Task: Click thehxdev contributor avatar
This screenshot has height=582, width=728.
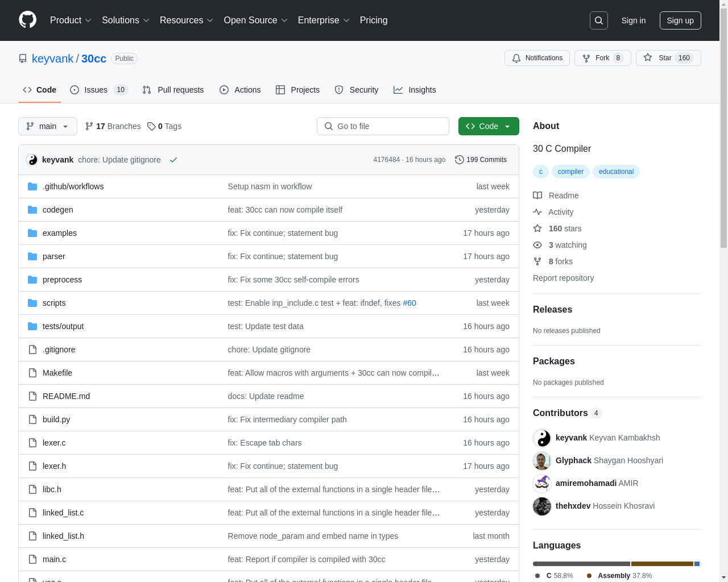Action: 542,506
